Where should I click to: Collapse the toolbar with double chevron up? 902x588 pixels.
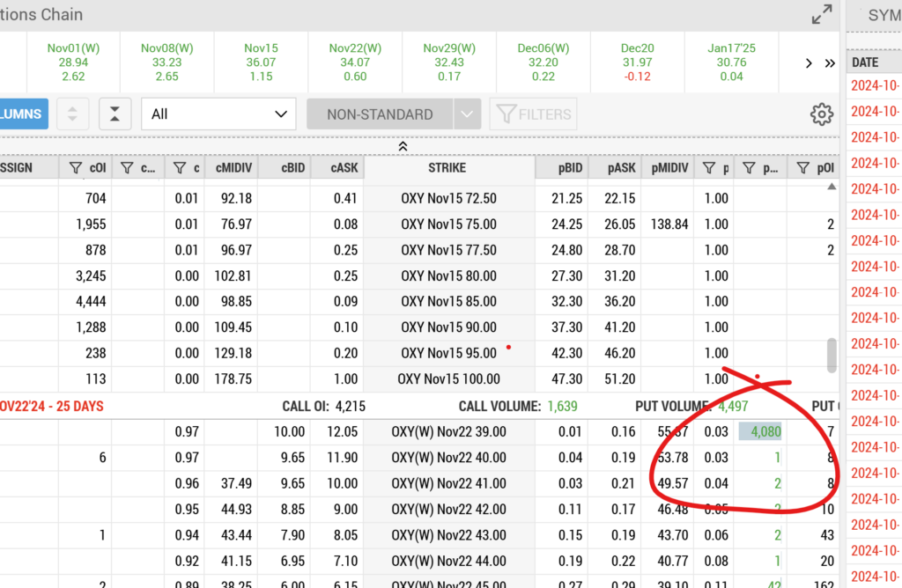coord(403,147)
